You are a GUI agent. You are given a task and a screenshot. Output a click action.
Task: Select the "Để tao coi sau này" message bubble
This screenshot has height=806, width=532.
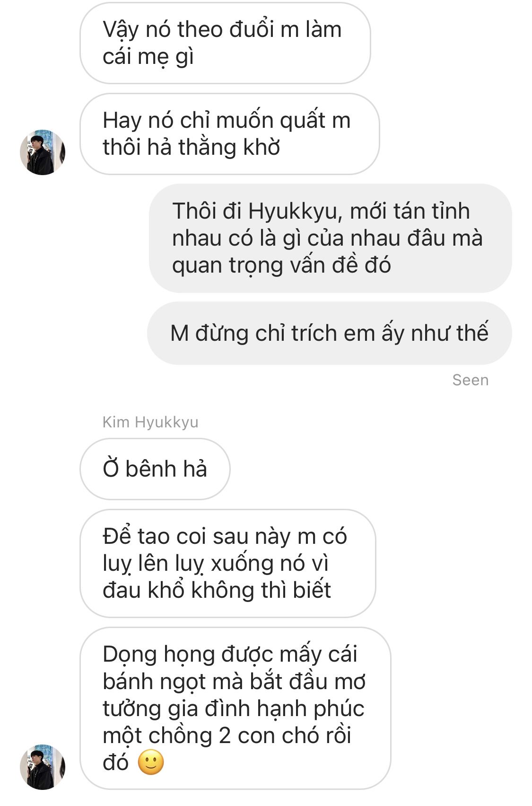(228, 563)
